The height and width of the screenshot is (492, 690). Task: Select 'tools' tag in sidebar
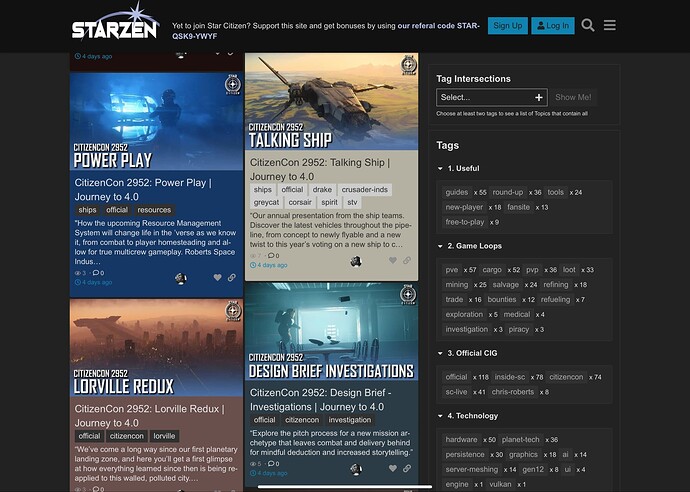tap(555, 192)
